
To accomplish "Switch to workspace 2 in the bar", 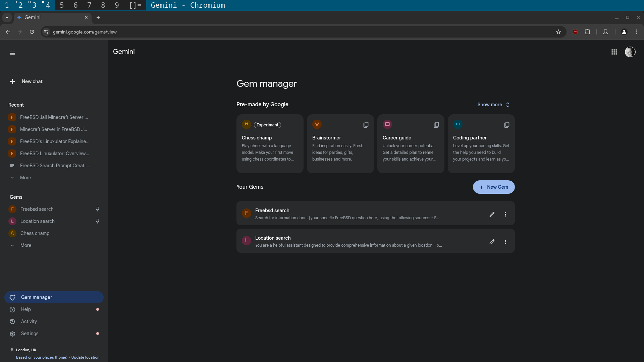I will (20, 5).
